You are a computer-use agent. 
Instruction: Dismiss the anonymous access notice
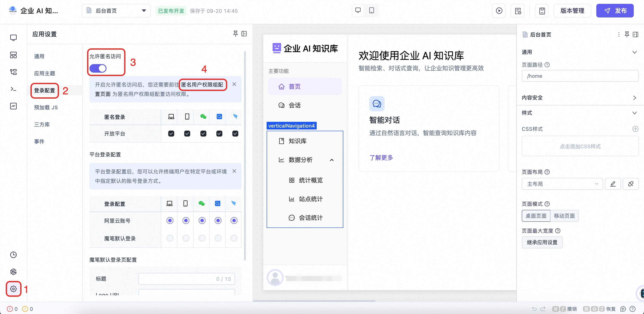pyautogui.click(x=234, y=84)
